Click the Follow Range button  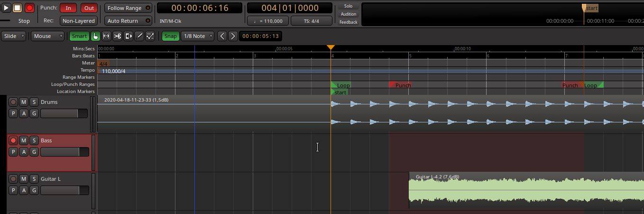click(x=124, y=8)
